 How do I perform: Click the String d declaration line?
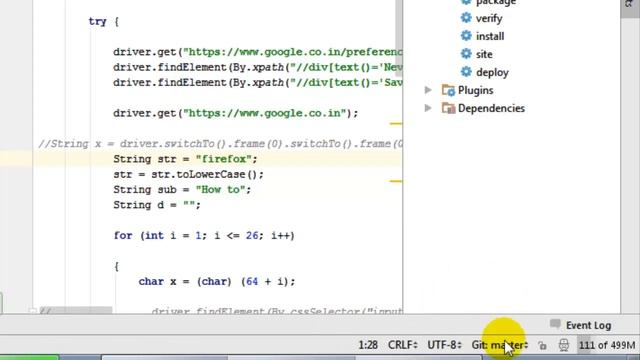(157, 205)
